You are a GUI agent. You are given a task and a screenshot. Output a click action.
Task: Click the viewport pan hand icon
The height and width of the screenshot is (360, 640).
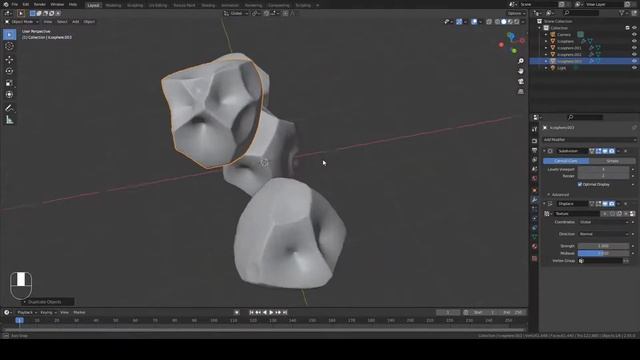click(521, 71)
